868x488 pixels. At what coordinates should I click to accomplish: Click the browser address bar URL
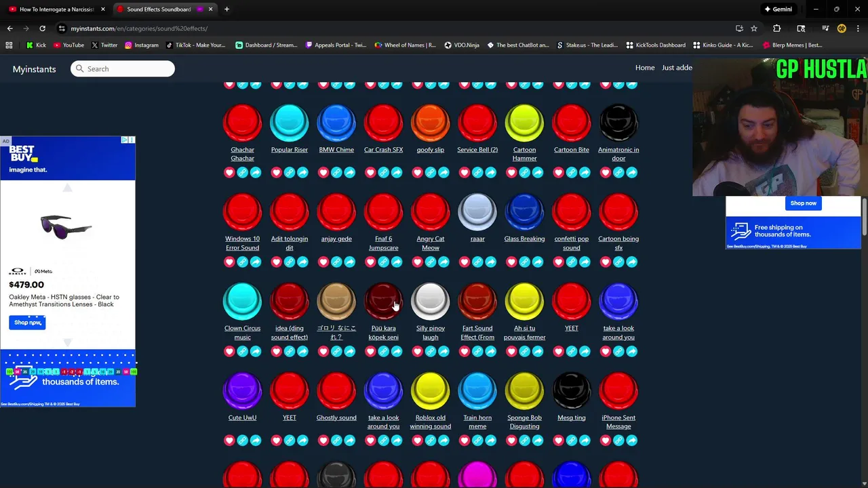(x=139, y=28)
